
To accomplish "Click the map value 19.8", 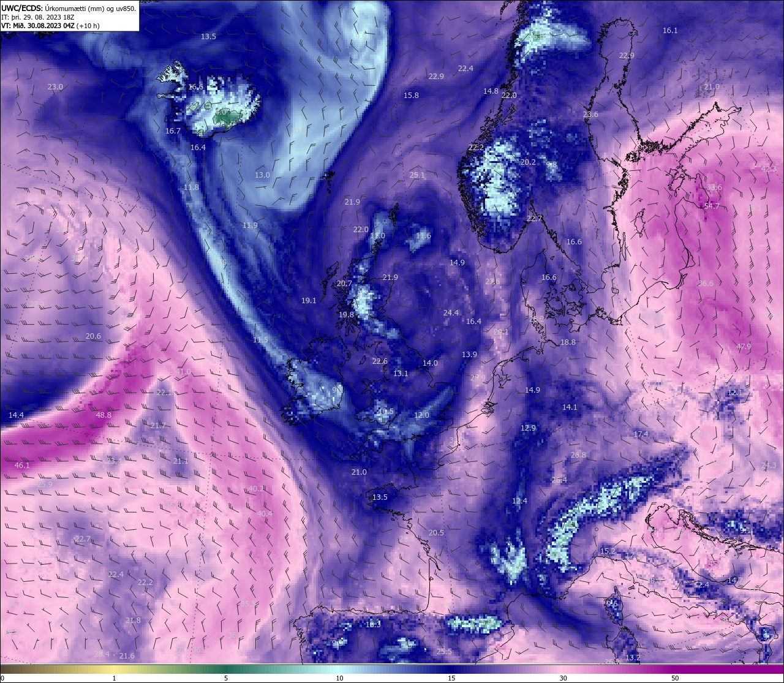I will (x=346, y=315).
